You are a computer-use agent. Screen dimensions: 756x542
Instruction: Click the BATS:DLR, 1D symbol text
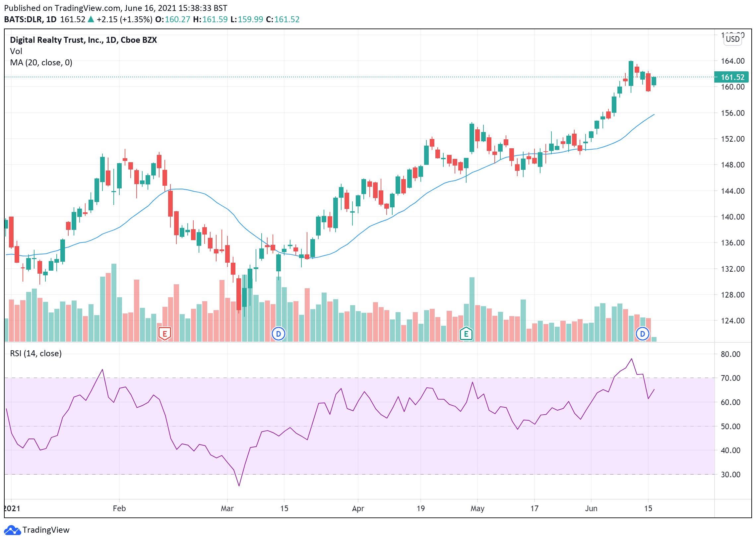(x=30, y=19)
